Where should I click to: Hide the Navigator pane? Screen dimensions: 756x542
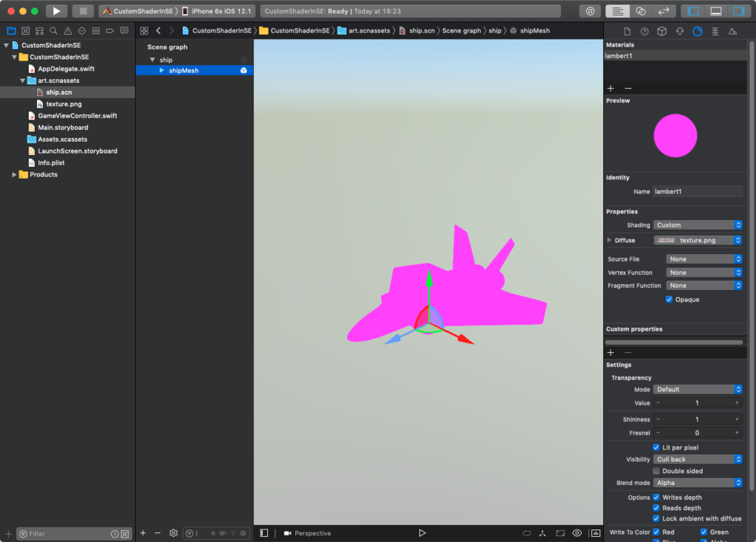coord(693,11)
